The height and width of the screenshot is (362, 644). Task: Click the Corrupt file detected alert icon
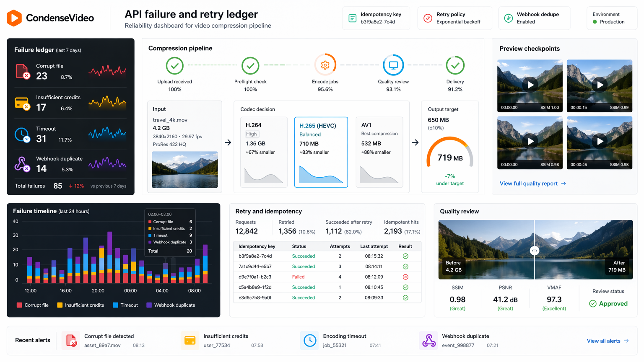[x=71, y=341]
